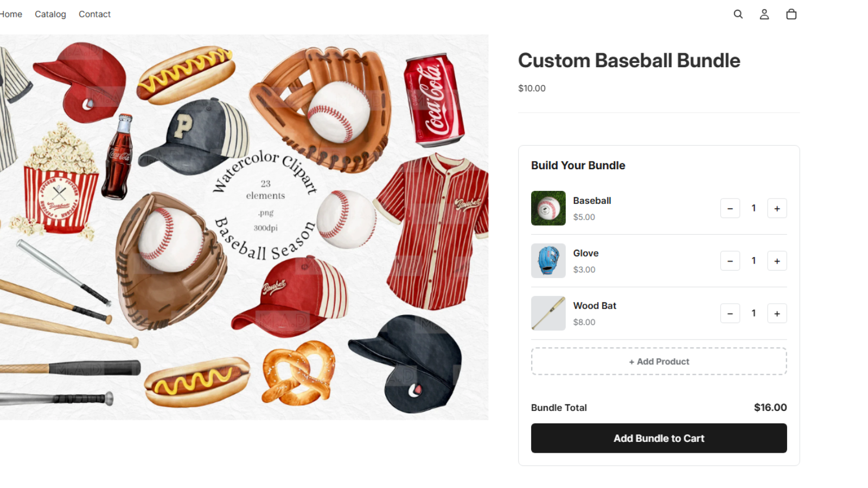This screenshot has height=488, width=868.
Task: Click the + Add Product button
Action: point(659,361)
